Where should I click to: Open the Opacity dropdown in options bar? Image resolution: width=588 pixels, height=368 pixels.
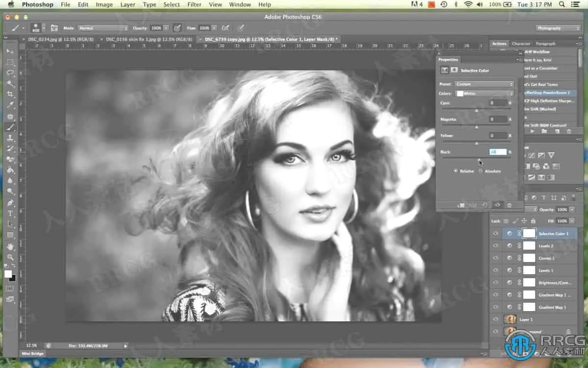pyautogui.click(x=166, y=28)
